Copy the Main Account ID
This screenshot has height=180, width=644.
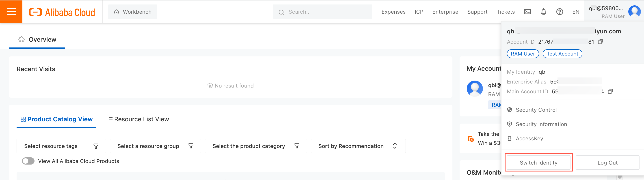(610, 91)
